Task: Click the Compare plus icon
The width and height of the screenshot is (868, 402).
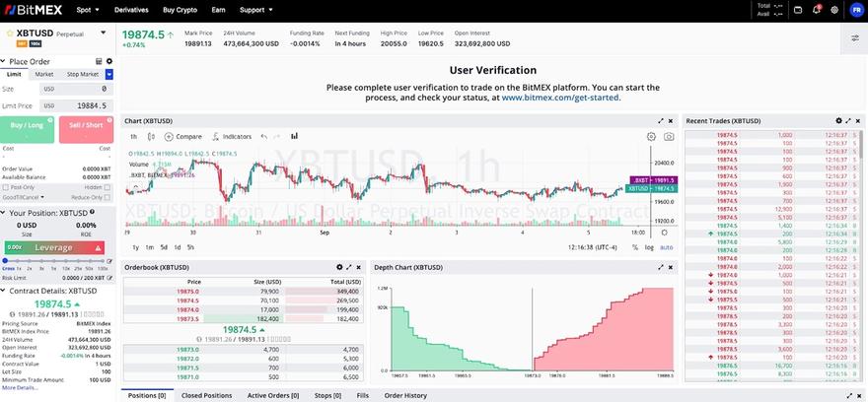Action: point(169,137)
